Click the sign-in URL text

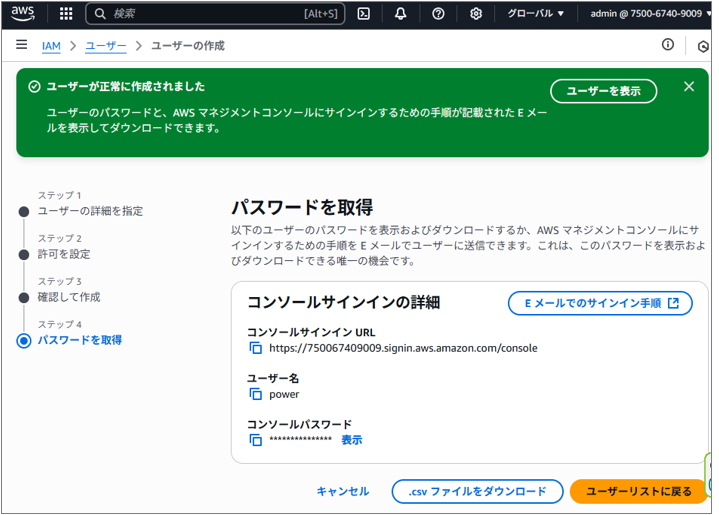point(403,348)
